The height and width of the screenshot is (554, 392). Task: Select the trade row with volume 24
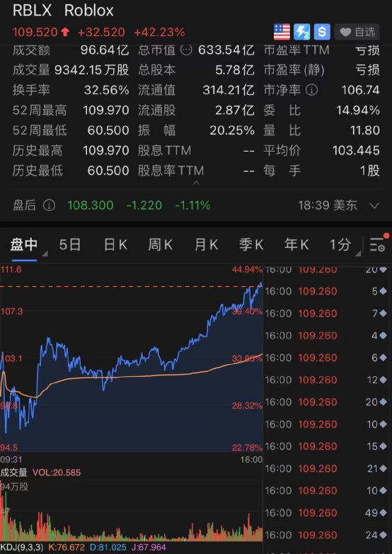point(328,535)
